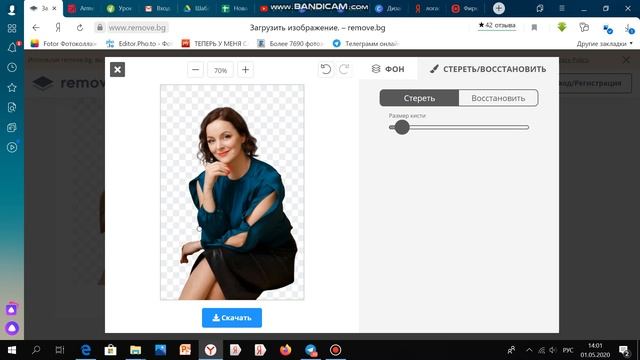The width and height of the screenshot is (640, 360).
Task: Click the brush size slider handle
Action: pos(402,127)
